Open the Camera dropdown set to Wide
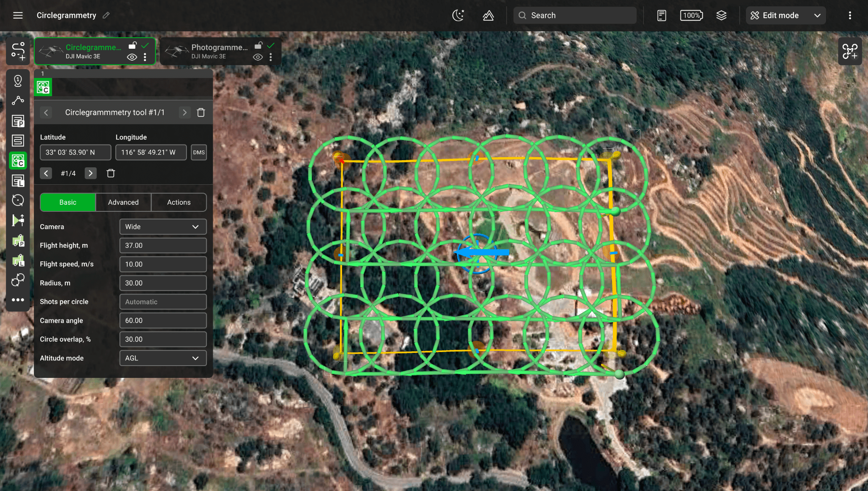 pyautogui.click(x=163, y=227)
